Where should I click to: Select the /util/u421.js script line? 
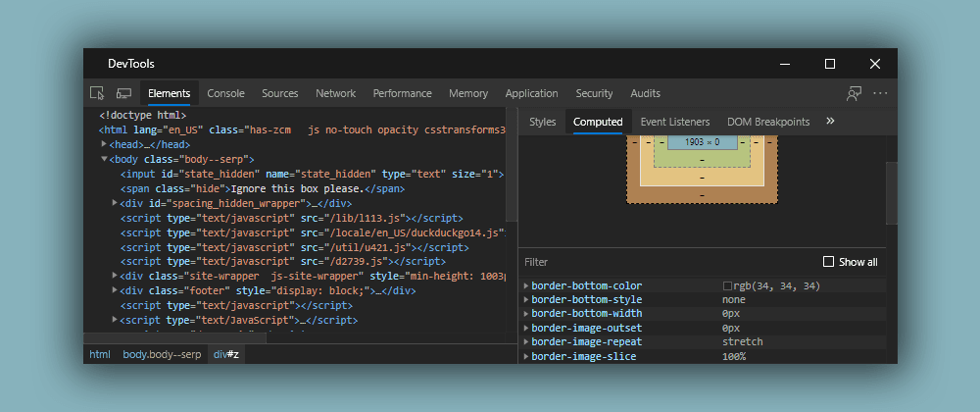point(294,247)
